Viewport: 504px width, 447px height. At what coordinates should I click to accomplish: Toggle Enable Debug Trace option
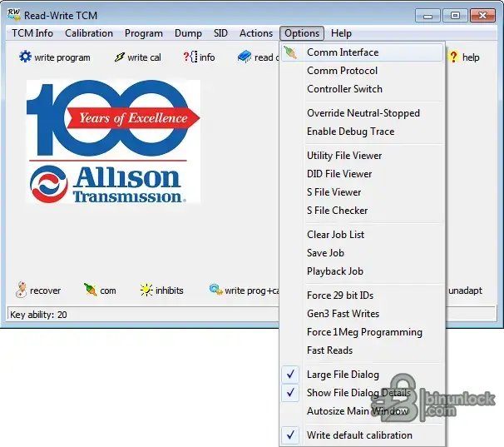[363, 132]
